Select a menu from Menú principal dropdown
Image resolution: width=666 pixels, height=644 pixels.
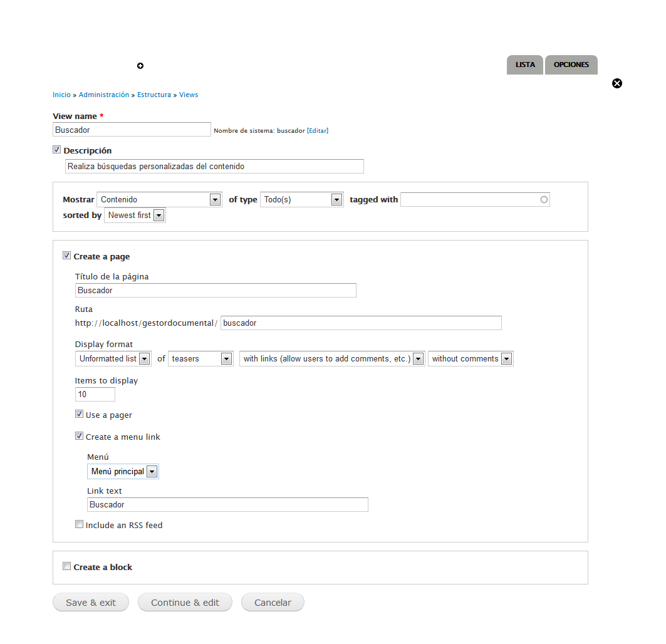click(x=123, y=472)
